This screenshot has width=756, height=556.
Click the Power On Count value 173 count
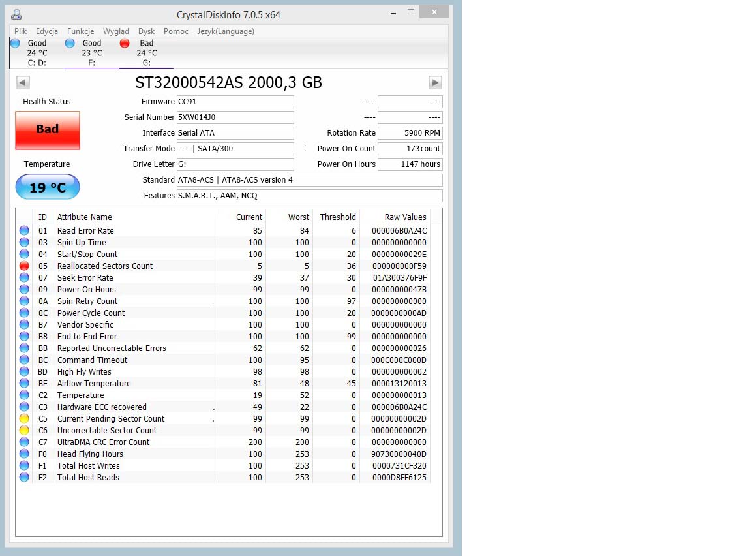[410, 149]
